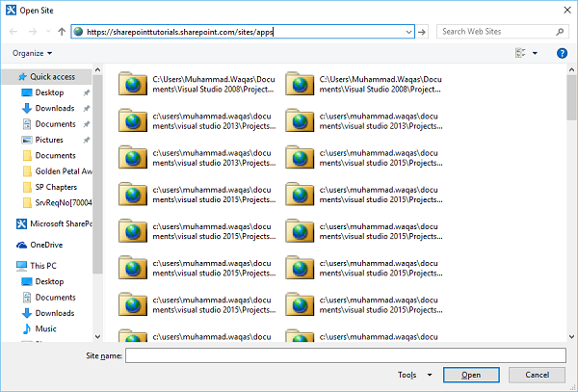Click the pin icon beside Quick access Downloads

click(87, 109)
